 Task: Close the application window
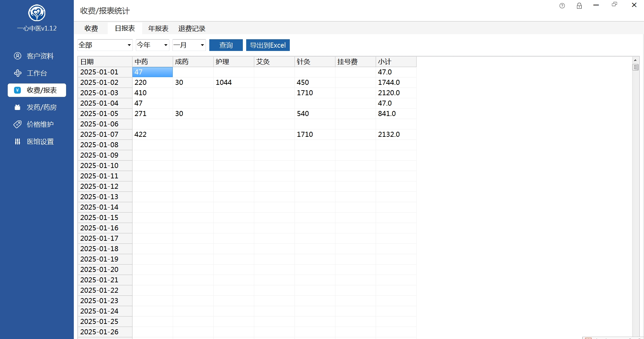coord(634,5)
